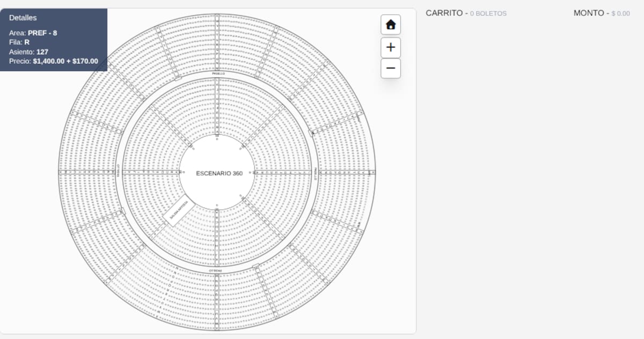This screenshot has height=339, width=644.
Task: Click the home reset-view icon
Action: (x=391, y=25)
